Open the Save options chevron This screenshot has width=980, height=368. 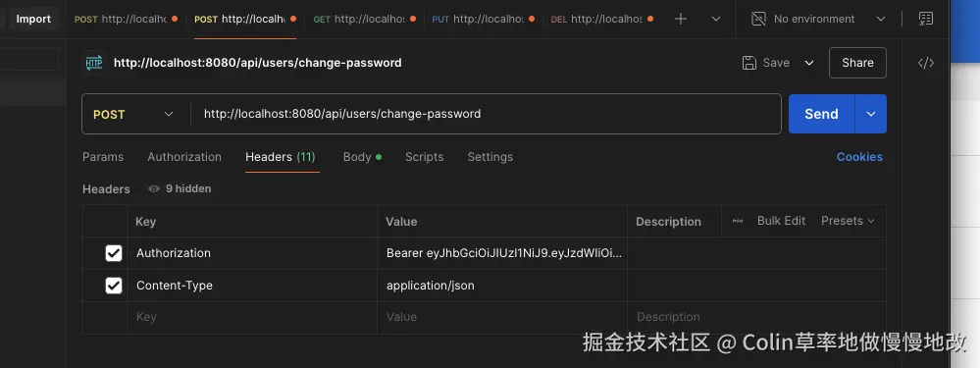[809, 63]
